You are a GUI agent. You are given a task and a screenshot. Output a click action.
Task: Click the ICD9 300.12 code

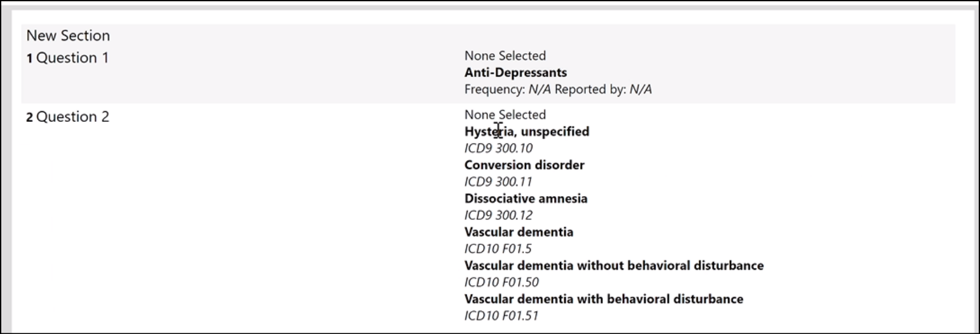[x=498, y=215]
